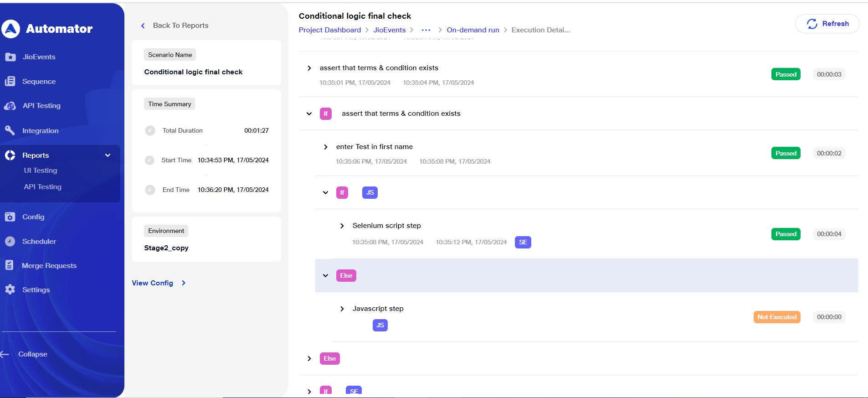Go to Integration in the sidebar
This screenshot has width=868, height=398.
[x=40, y=131]
